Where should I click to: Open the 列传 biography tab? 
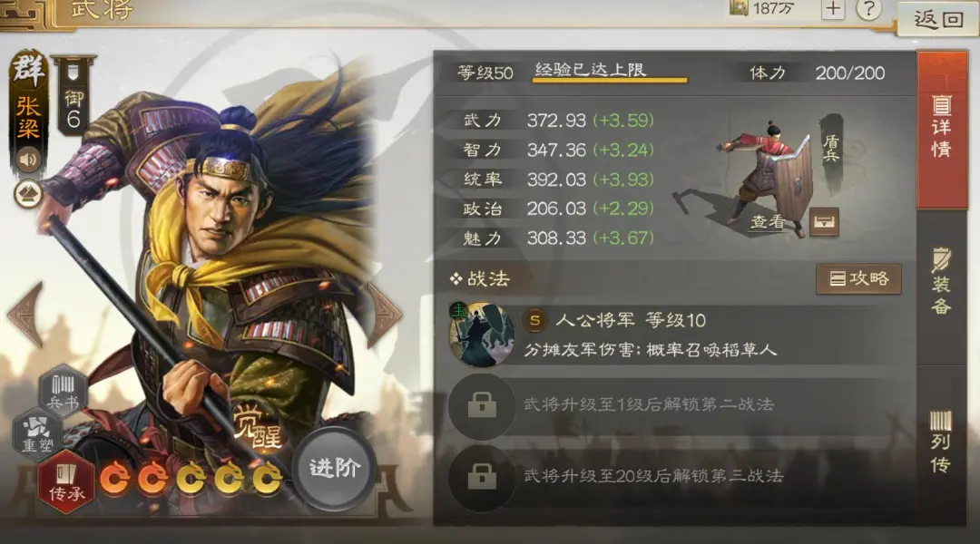(941, 441)
